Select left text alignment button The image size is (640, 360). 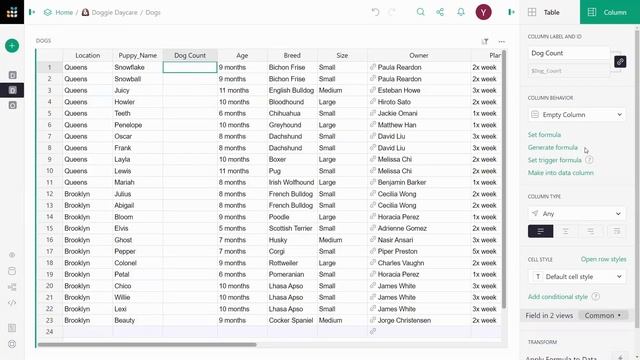pyautogui.click(x=540, y=231)
